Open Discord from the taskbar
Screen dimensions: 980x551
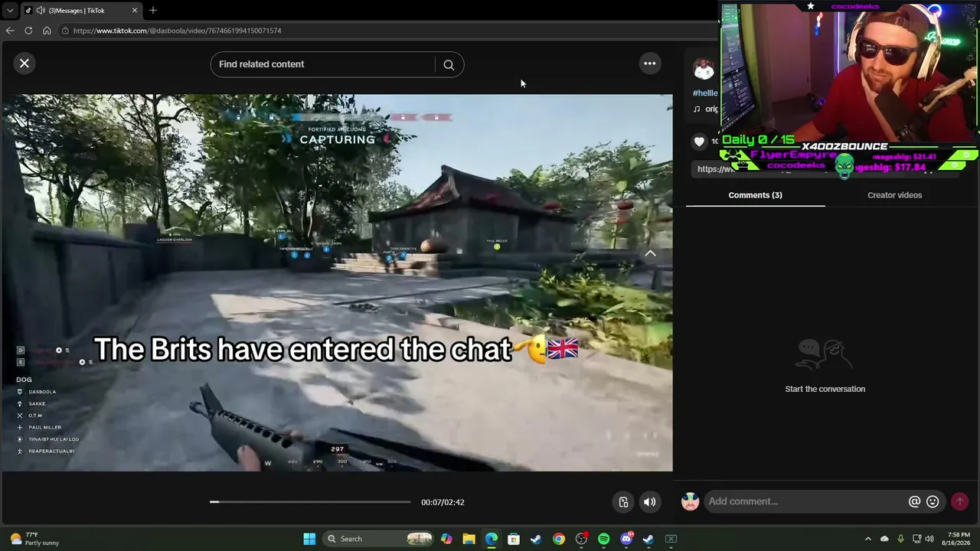click(x=626, y=539)
